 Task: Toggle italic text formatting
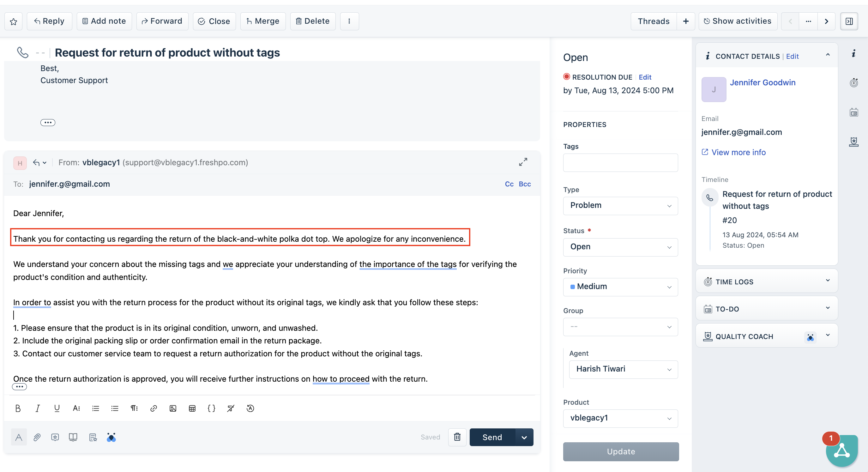37,408
